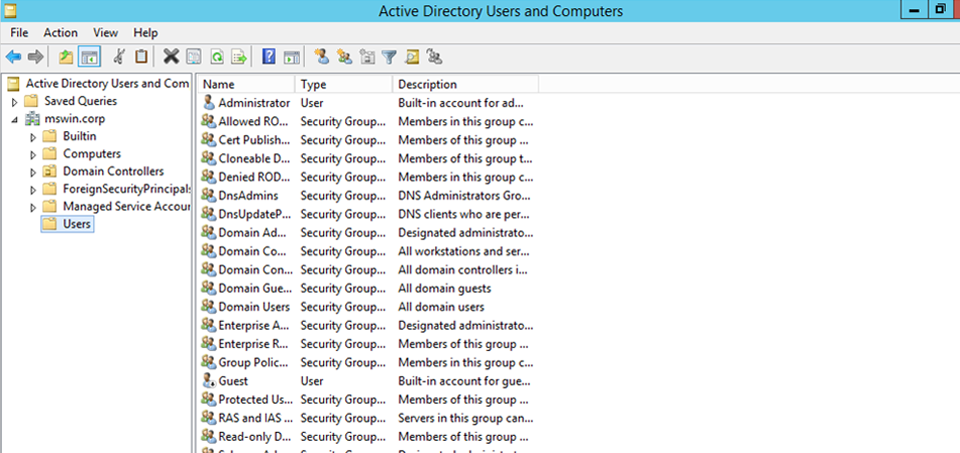The width and height of the screenshot is (960, 453).
Task: Click the Administrator user icon in list
Action: [209, 103]
